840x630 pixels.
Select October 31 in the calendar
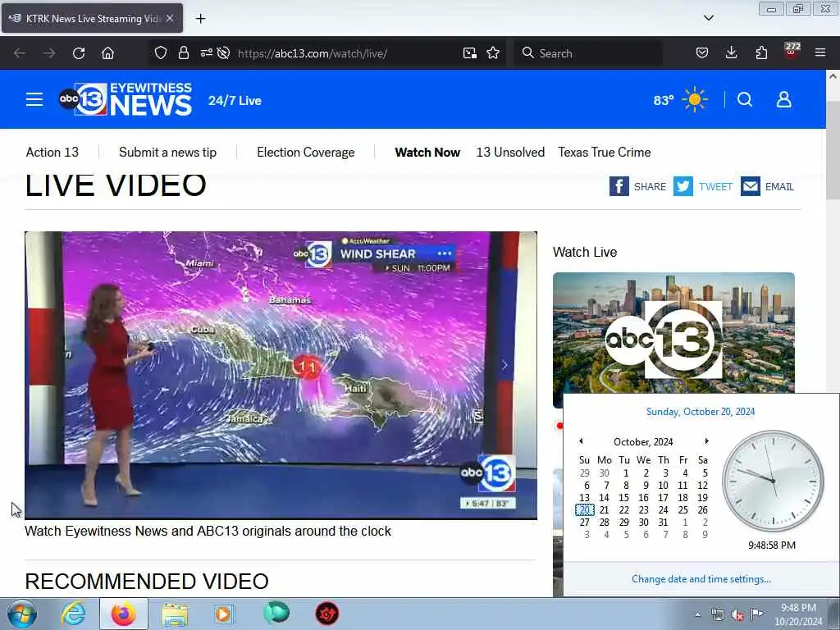click(x=663, y=523)
